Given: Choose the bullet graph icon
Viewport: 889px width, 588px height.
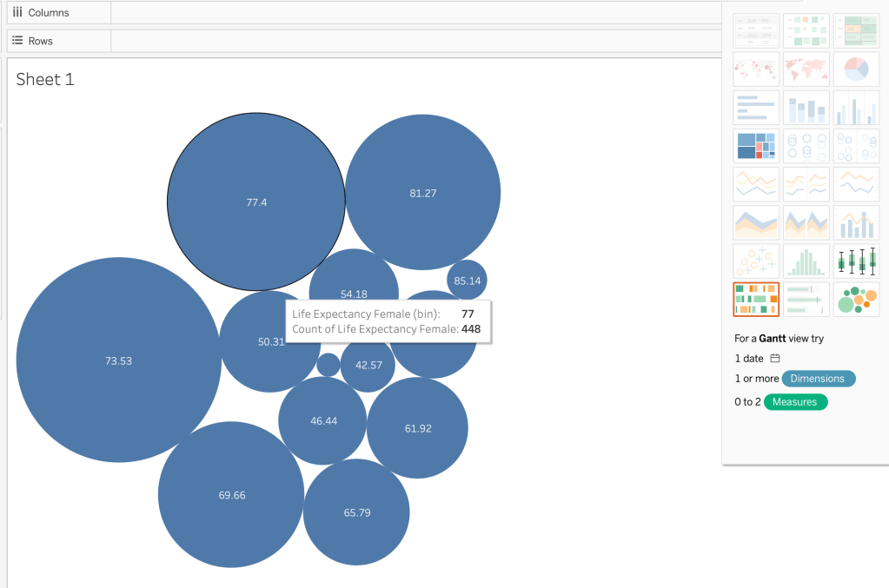Looking at the screenshot, I should [x=806, y=300].
